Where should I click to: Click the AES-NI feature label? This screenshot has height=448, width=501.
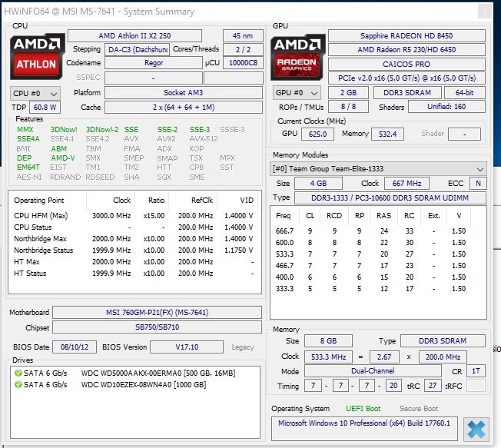click(29, 177)
